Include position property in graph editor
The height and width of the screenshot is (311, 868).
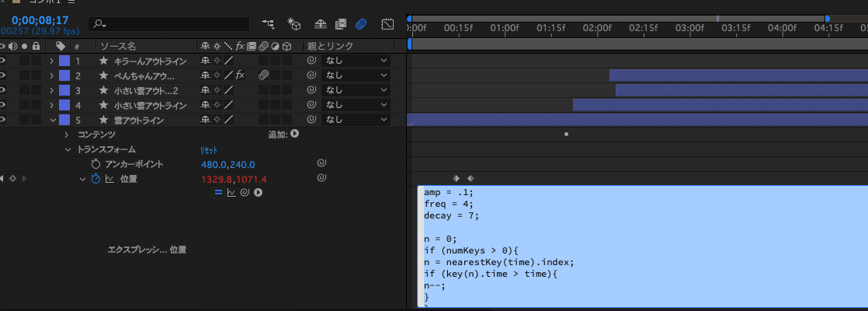click(109, 179)
